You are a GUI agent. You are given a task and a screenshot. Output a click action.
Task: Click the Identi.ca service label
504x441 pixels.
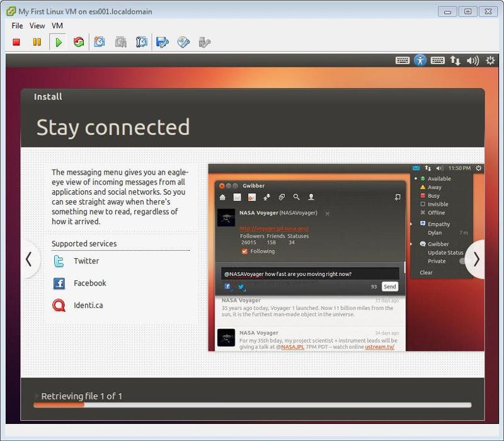[x=88, y=306]
